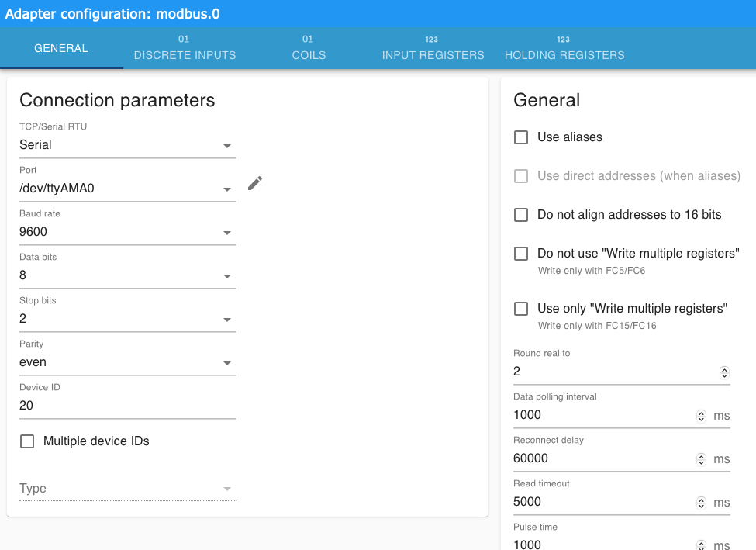This screenshot has height=550, width=756.
Task: Toggle the Multiple device IDs checkbox
Action: click(27, 441)
